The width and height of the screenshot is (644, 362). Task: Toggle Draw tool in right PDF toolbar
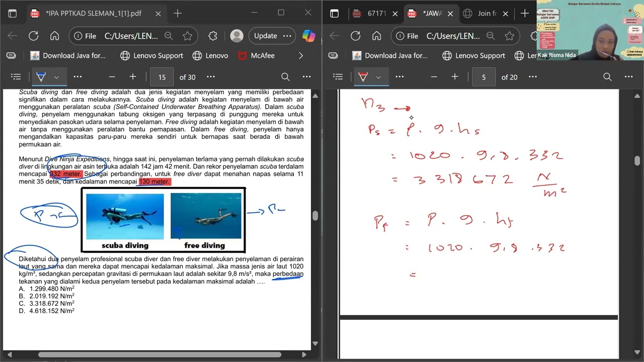pos(363,77)
